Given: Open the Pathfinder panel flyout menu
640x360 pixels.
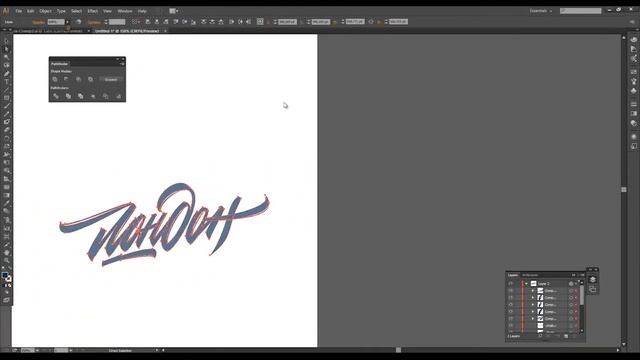Looking at the screenshot, I should click(122, 64).
